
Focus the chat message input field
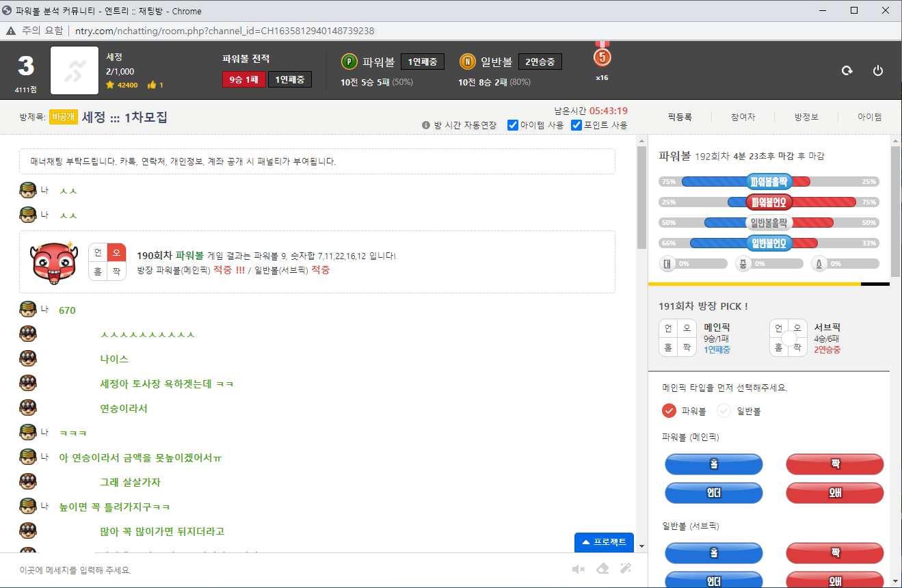point(287,570)
